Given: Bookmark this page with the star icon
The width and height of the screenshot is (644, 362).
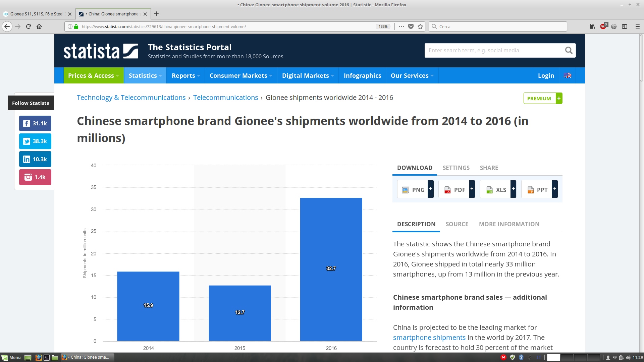Looking at the screenshot, I should click(x=420, y=26).
